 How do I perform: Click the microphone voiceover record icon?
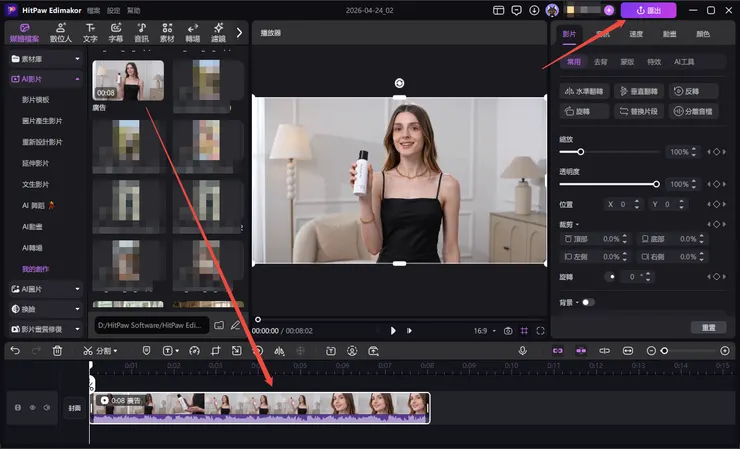(522, 351)
